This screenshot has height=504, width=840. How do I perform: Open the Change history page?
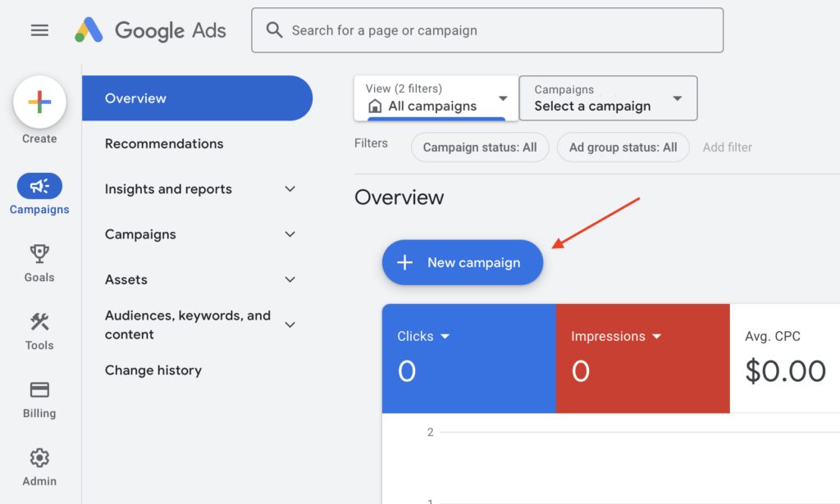tap(153, 370)
